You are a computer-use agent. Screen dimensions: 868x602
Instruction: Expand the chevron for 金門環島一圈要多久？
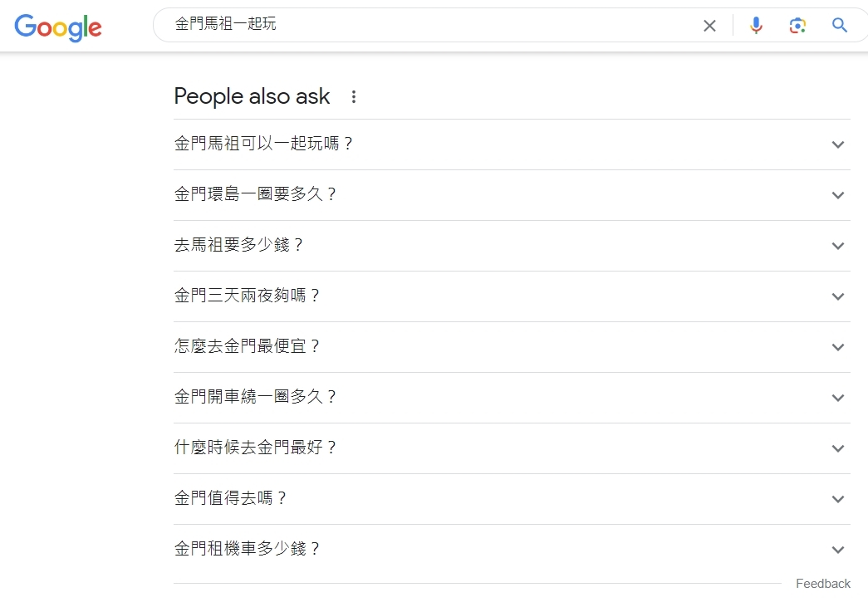tap(837, 195)
